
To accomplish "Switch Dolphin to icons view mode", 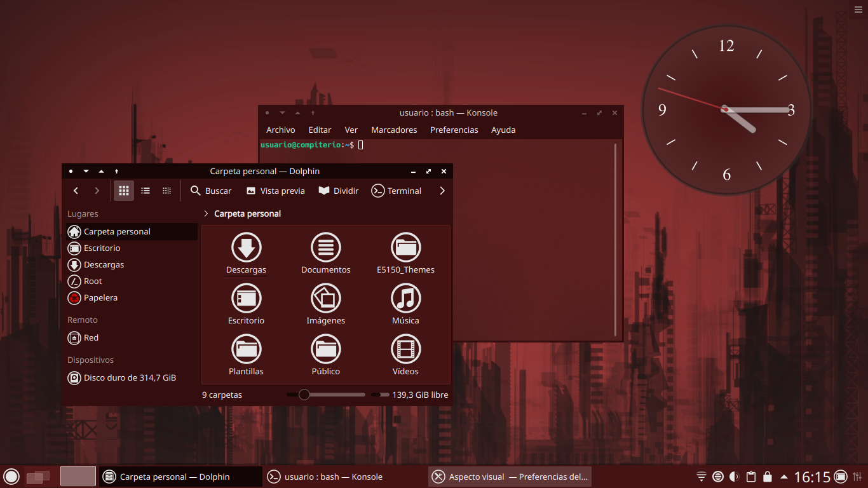I will click(124, 191).
